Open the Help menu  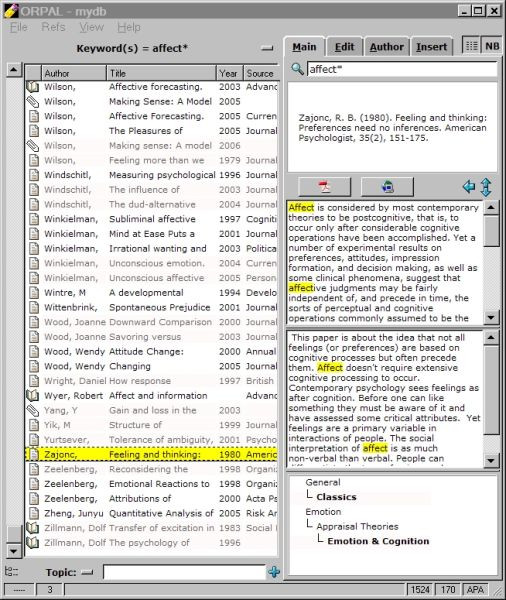point(129,27)
